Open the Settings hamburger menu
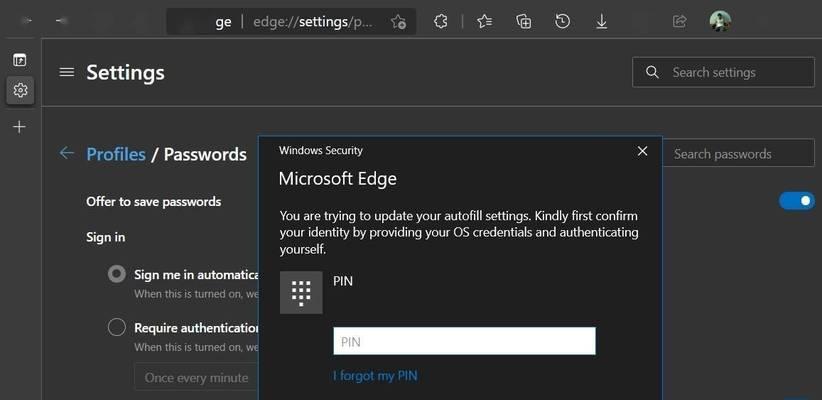Image resolution: width=822 pixels, height=400 pixels. [67, 72]
